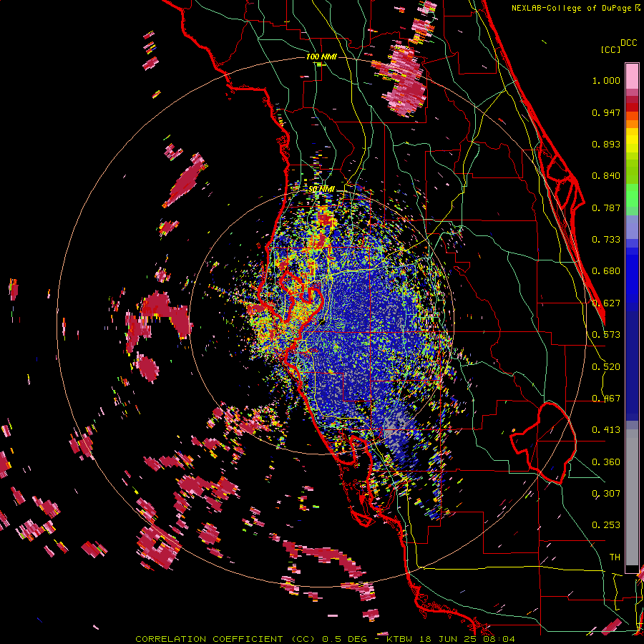Viewport: 644px width, 644px height.
Task: Click the 50 NMI range ring label
Action: (x=321, y=190)
